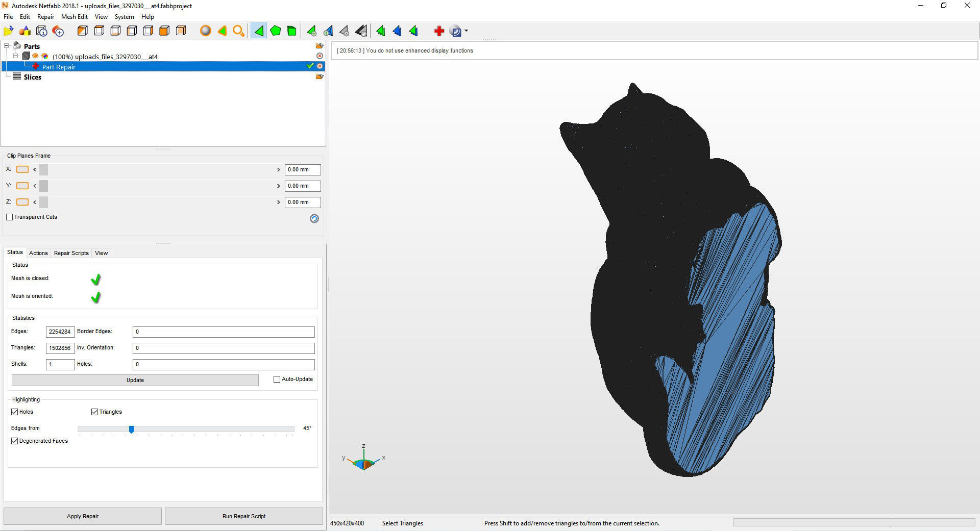The width and height of the screenshot is (980, 531).
Task: Click the reset clip planes round icon
Action: tap(314, 218)
